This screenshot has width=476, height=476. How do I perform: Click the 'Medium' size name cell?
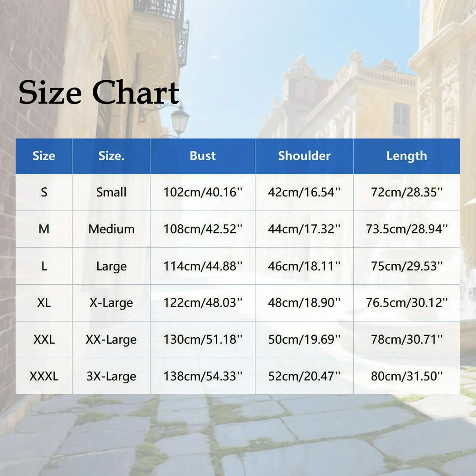pos(111,229)
